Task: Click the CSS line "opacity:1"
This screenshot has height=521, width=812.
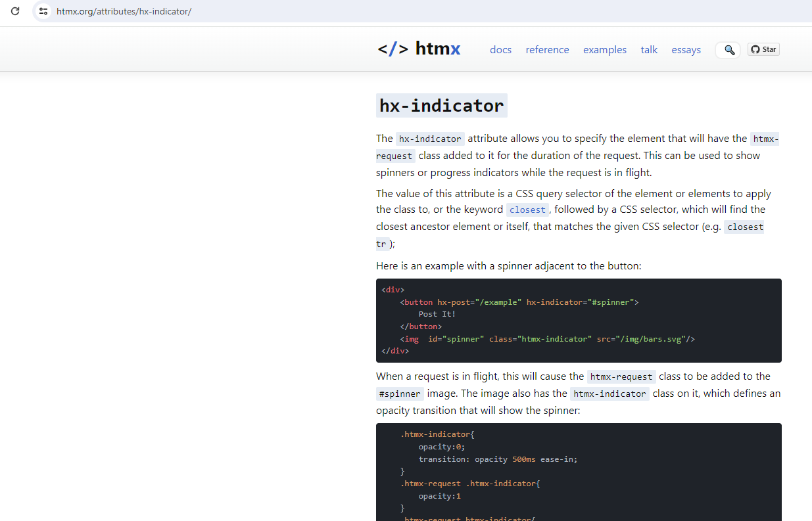Action: pos(440,496)
